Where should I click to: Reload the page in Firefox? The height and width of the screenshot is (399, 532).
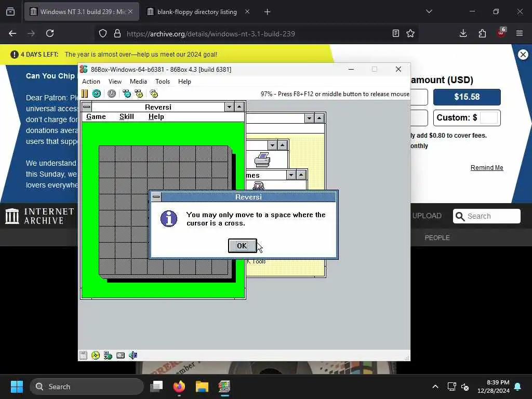tap(50, 33)
